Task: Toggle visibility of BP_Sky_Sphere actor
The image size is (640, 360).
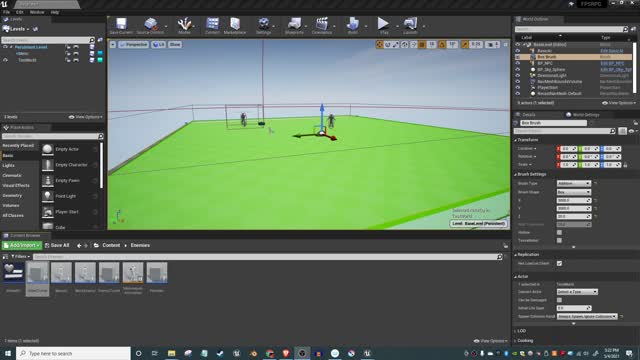Action: click(x=518, y=69)
